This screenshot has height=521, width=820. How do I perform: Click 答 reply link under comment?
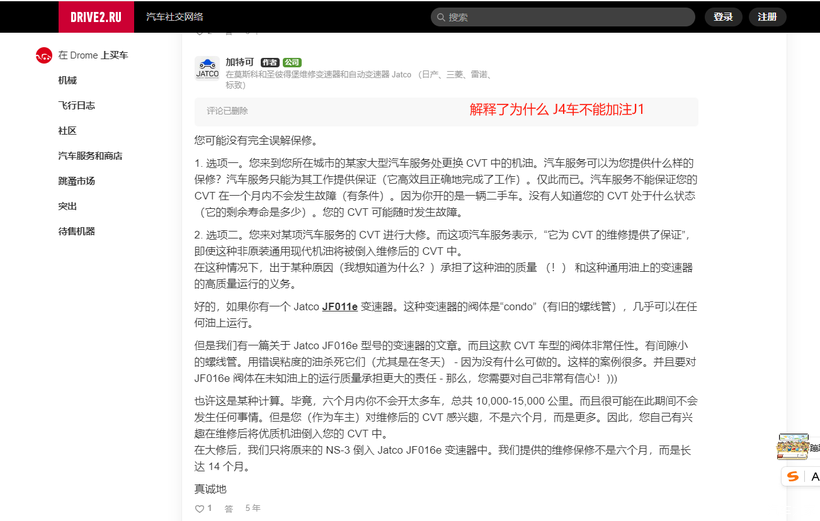229,508
